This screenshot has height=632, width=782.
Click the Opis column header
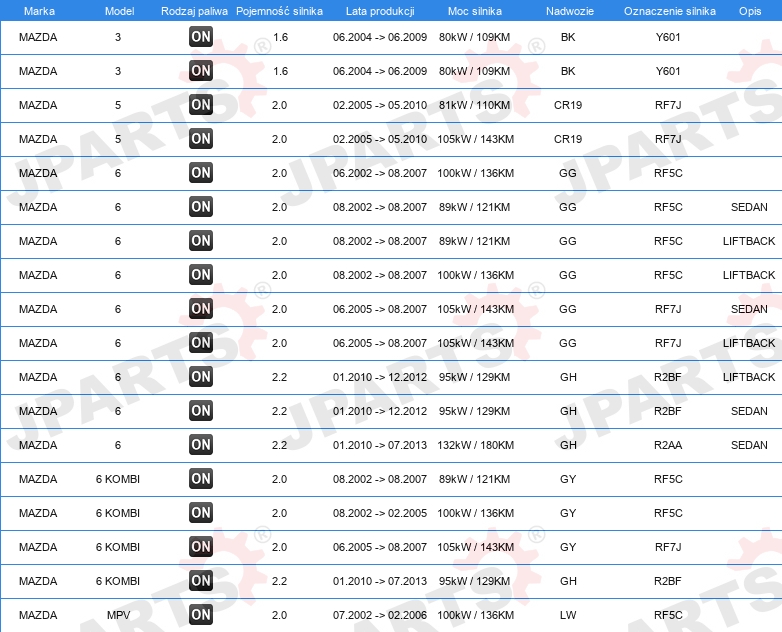(750, 11)
